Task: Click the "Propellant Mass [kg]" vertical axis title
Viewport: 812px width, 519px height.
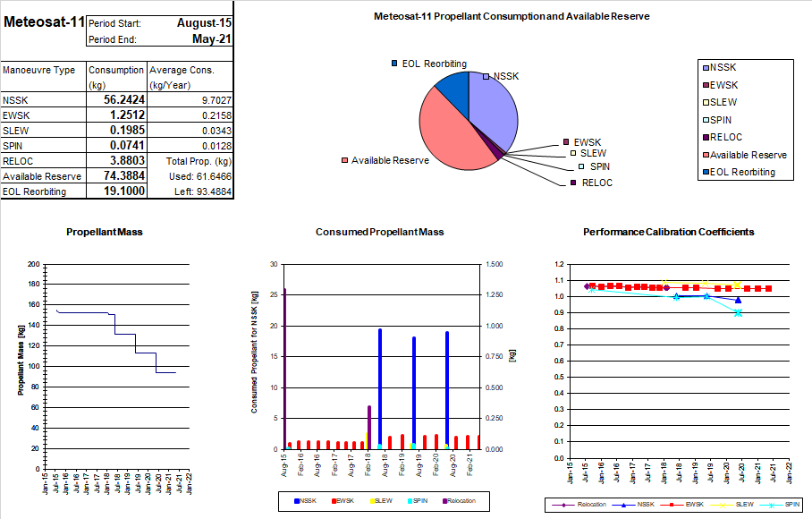Action: [x=21, y=361]
